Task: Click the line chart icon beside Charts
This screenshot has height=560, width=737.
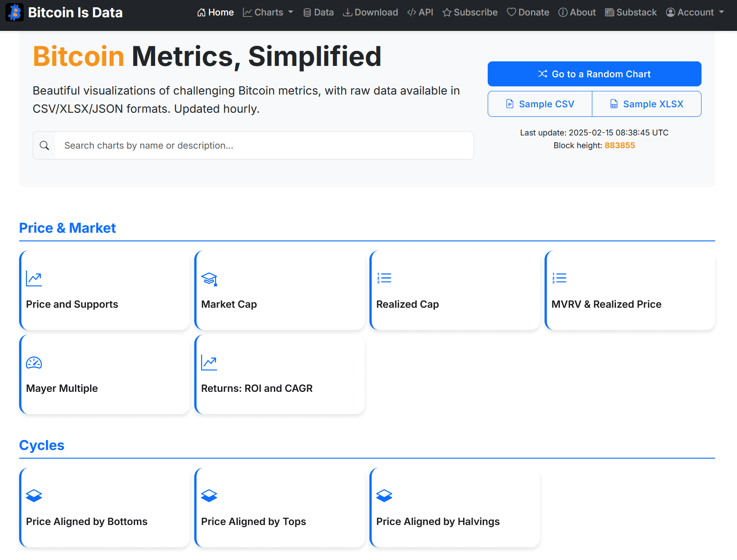Action: pyautogui.click(x=247, y=12)
